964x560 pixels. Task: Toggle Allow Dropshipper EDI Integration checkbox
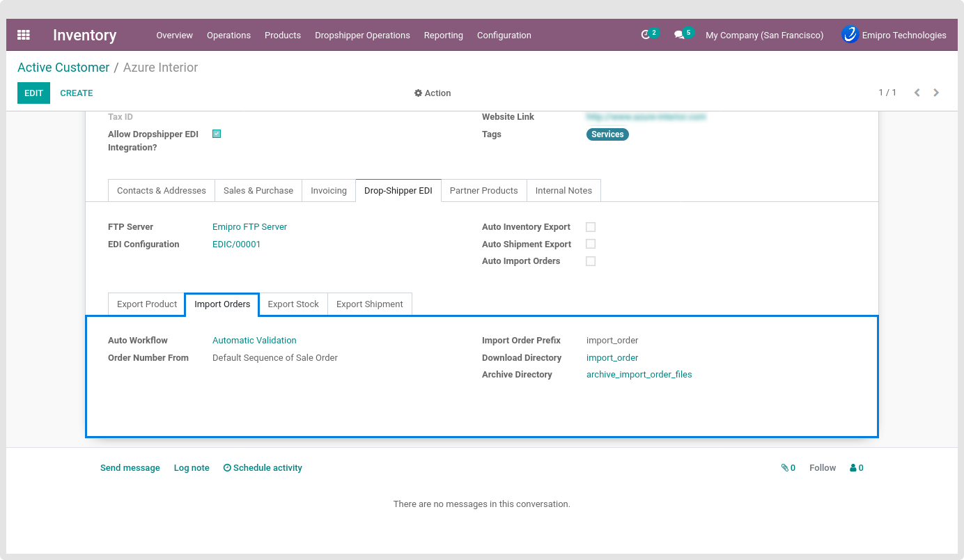click(217, 134)
